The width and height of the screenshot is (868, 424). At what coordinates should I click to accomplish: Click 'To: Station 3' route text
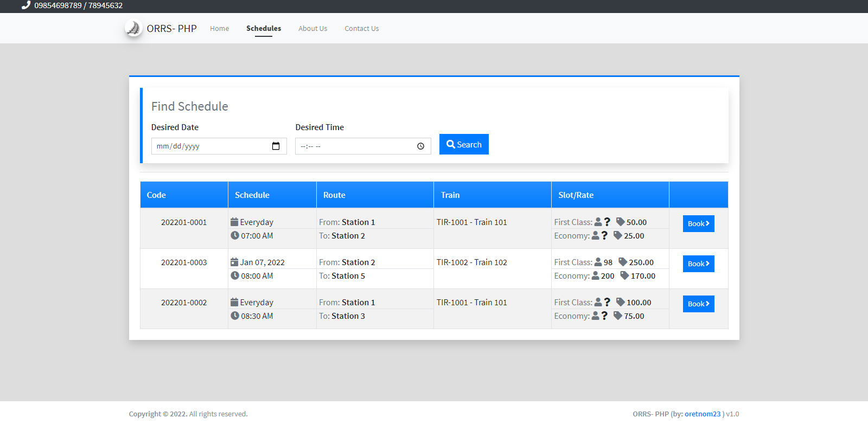point(342,316)
